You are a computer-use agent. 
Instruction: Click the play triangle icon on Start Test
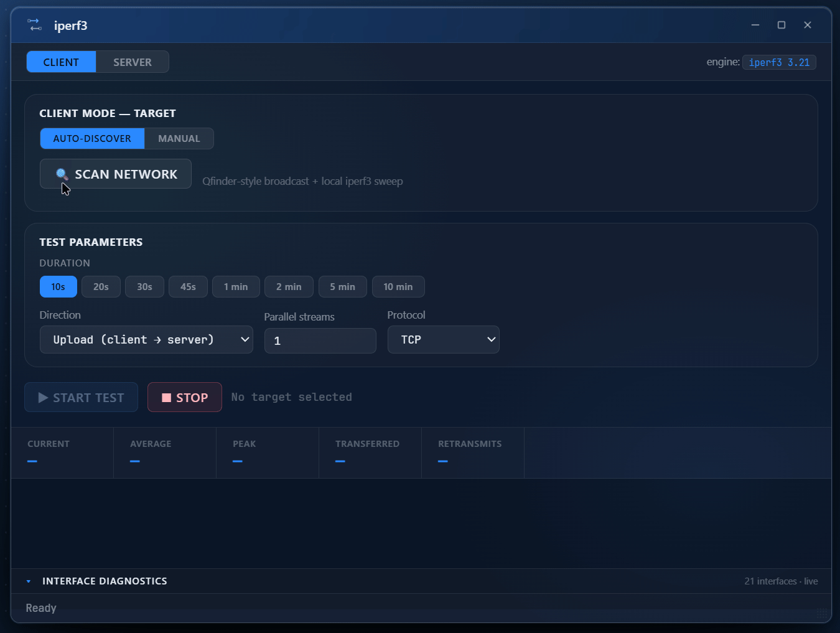coord(43,397)
